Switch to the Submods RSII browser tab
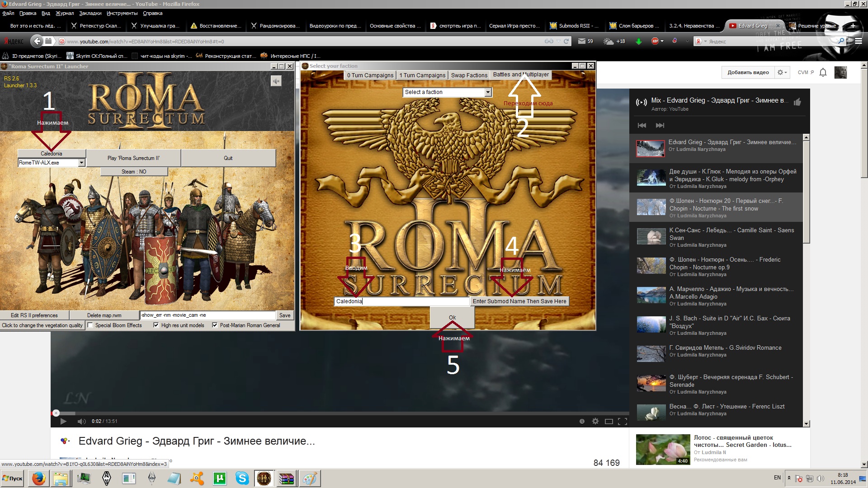 click(574, 26)
